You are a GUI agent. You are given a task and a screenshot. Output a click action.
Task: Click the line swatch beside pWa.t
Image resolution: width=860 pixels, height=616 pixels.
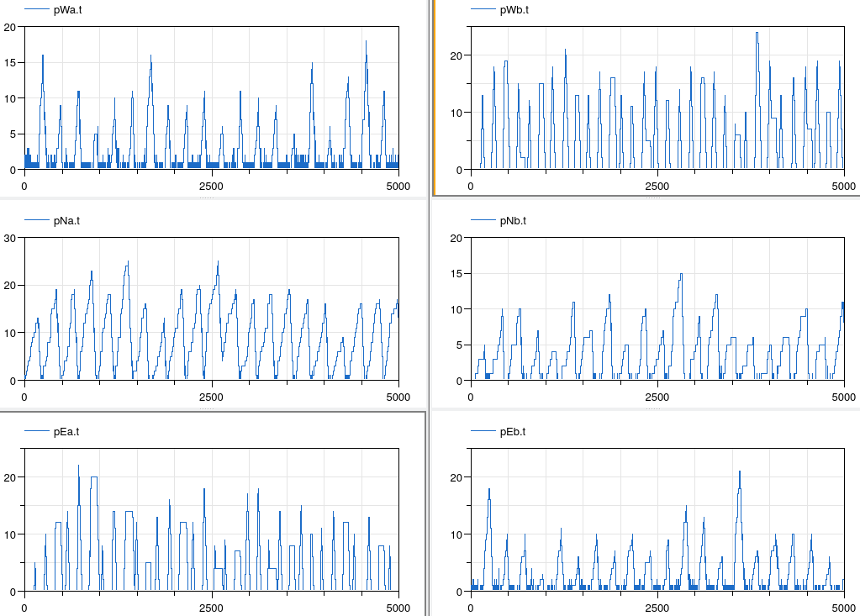click(x=37, y=10)
